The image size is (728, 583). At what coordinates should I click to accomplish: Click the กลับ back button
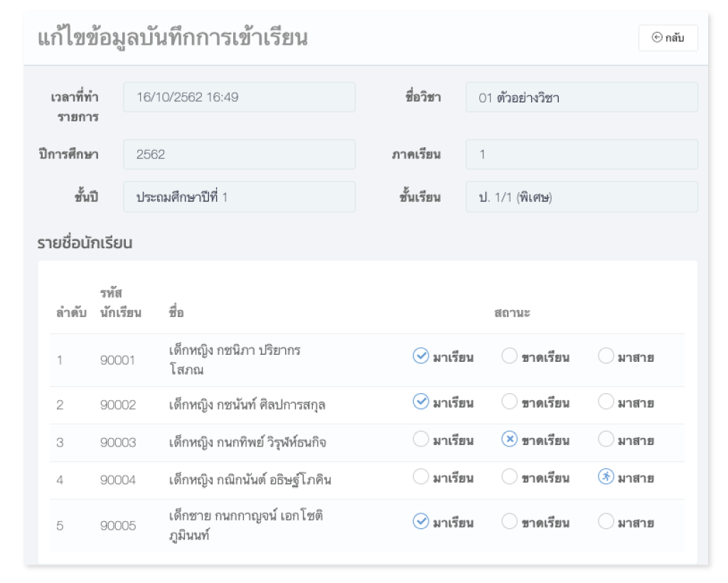668,38
